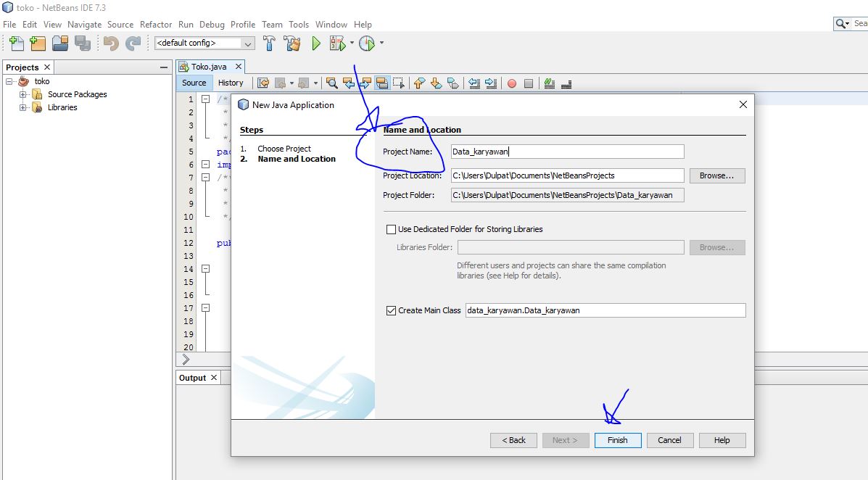Click the Save All toolbar icon
This screenshot has width=868, height=480.
coord(82,43)
